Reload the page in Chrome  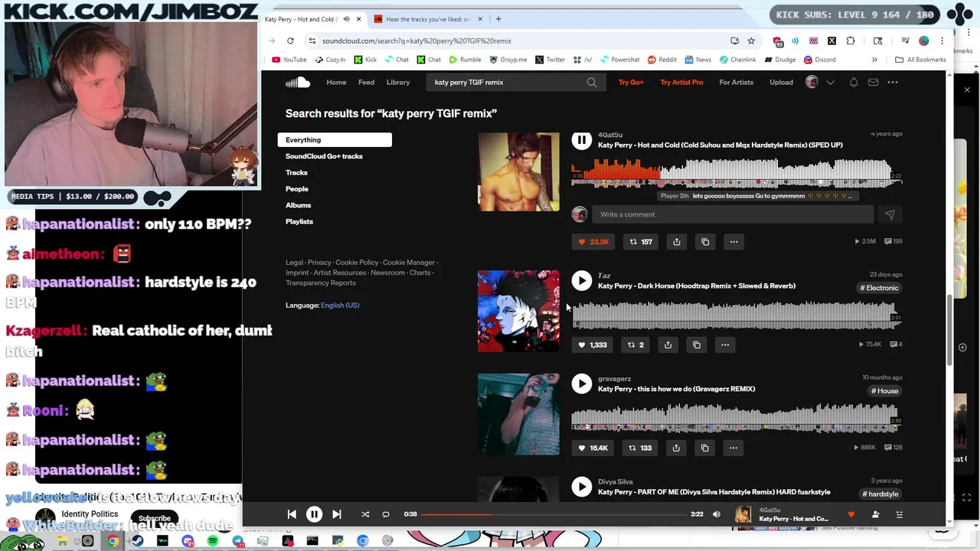[x=290, y=41]
